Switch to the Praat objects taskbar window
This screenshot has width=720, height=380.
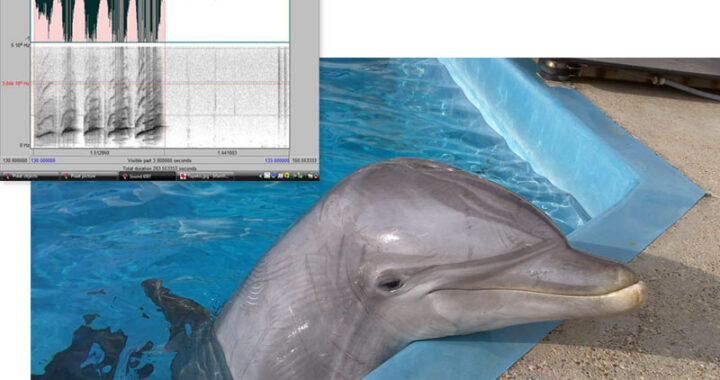(30, 176)
